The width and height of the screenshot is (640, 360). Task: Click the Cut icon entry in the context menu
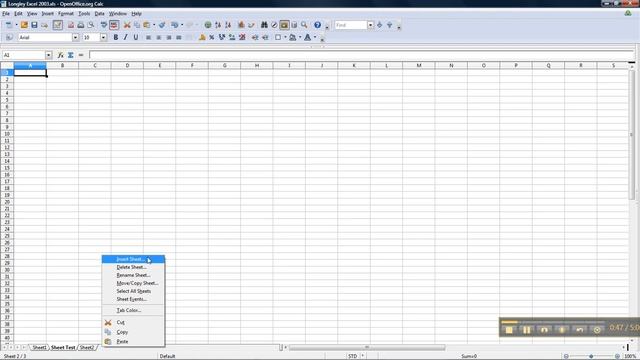pyautogui.click(x=108, y=322)
